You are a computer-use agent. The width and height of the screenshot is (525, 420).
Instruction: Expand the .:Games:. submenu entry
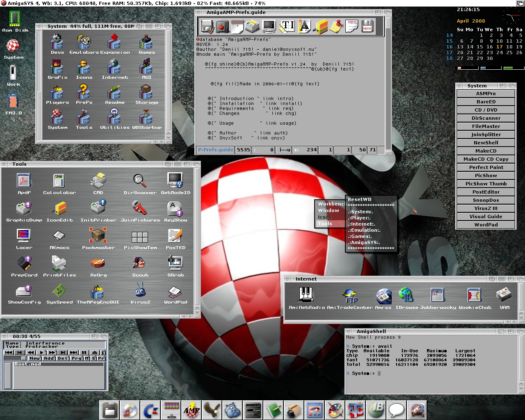click(x=360, y=236)
